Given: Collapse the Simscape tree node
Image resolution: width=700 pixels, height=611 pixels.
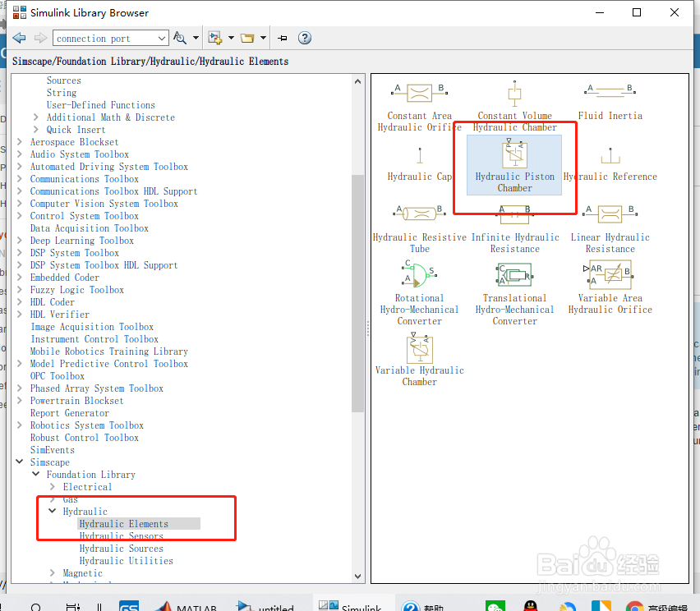Looking at the screenshot, I should [x=19, y=462].
